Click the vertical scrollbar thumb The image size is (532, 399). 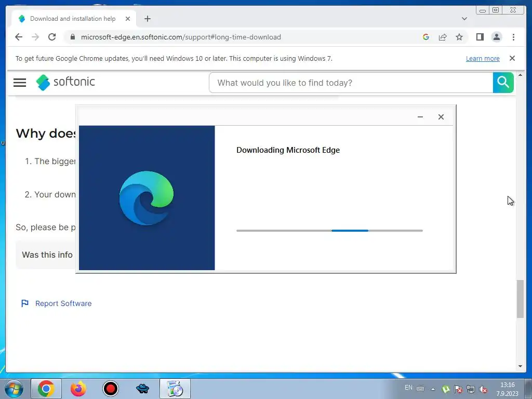click(520, 299)
